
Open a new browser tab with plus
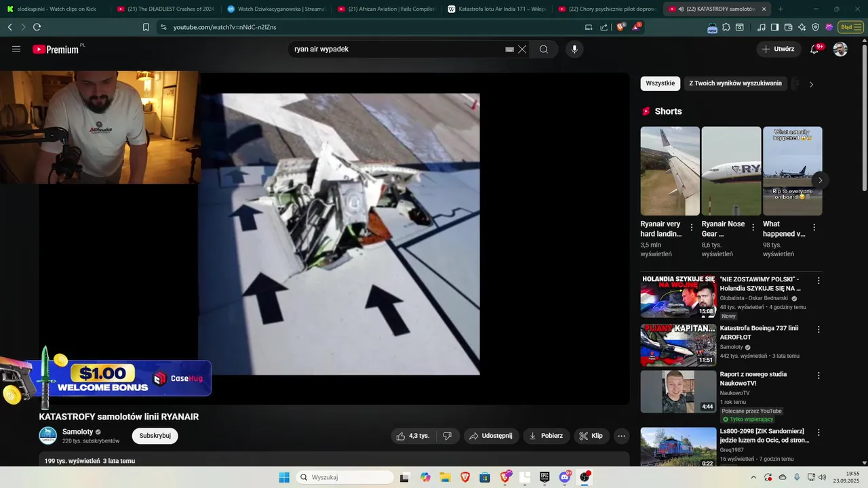point(781,9)
